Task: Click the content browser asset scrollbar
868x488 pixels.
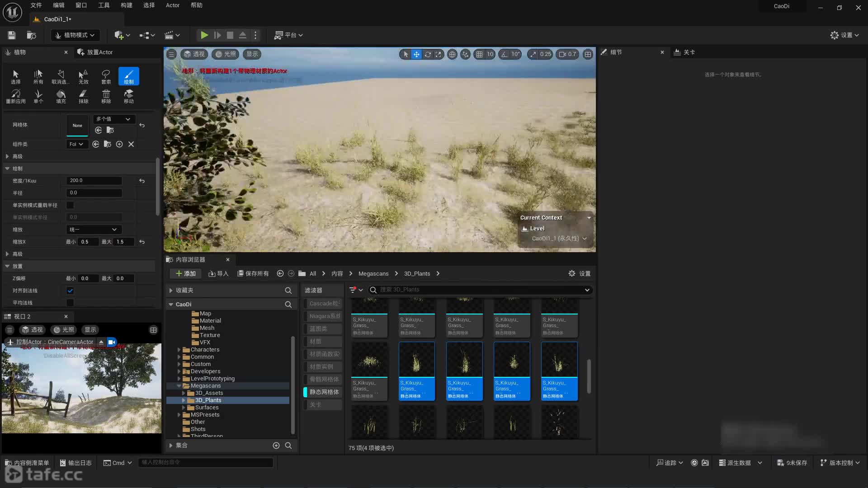Action: click(589, 376)
